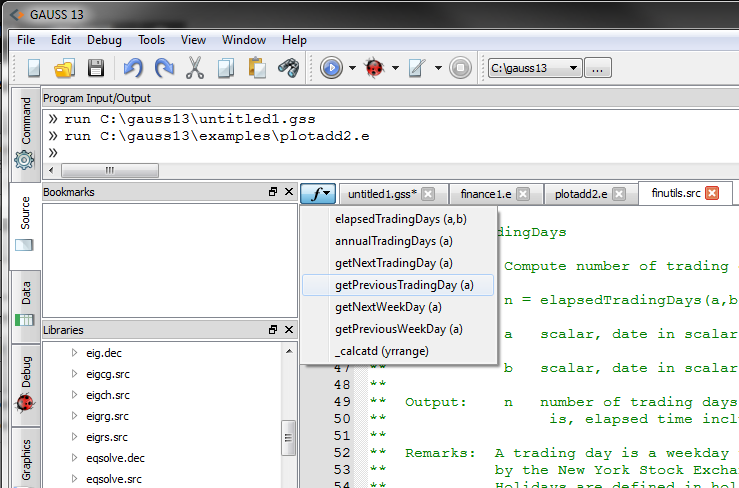Switch to Source page in sidebar

pyautogui.click(x=25, y=225)
